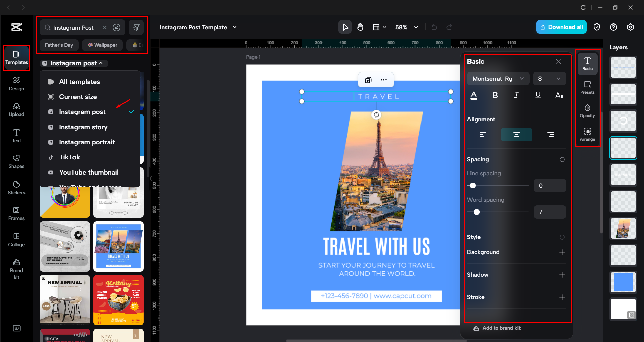This screenshot has width=644, height=342.
Task: Open the Arrange settings panel
Action: [x=587, y=134]
